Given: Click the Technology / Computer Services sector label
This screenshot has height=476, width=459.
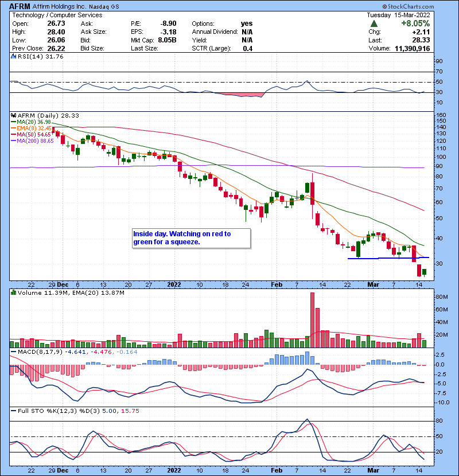Looking at the screenshot, I should coord(57,15).
